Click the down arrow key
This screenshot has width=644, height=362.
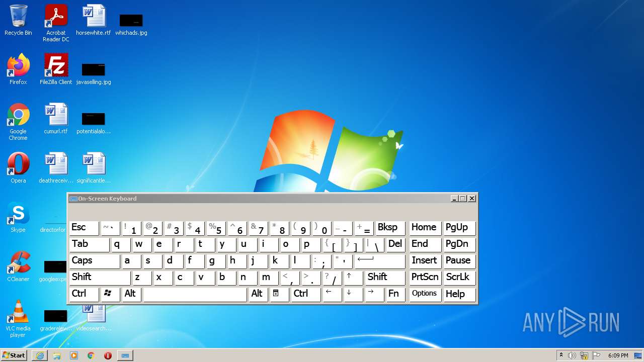click(x=353, y=294)
